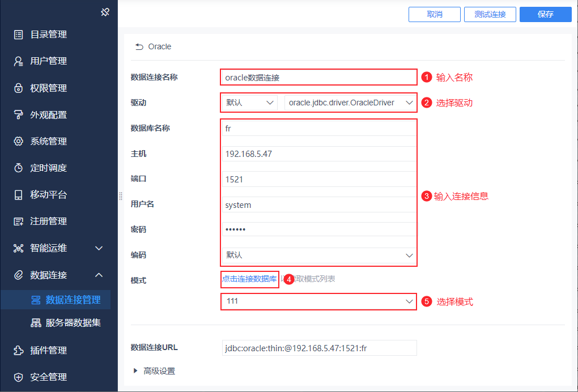Viewport: 578px width, 392px height.
Task: Click the 取消 button
Action: coord(435,14)
